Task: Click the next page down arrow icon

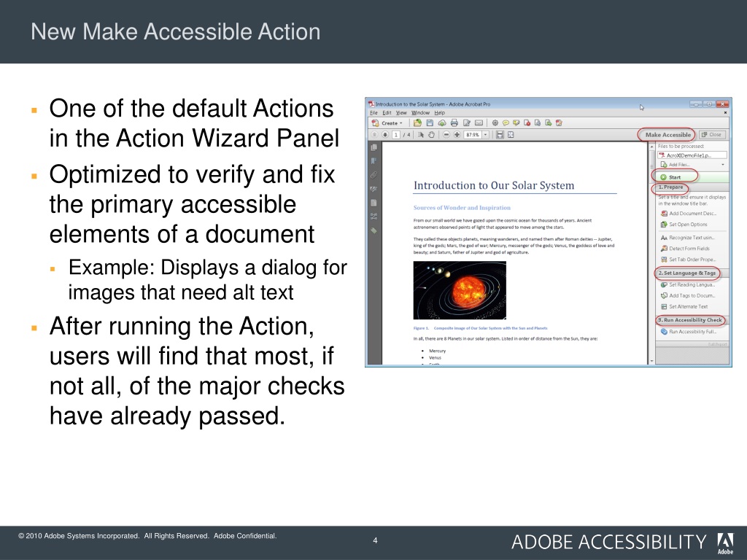Action: [385, 135]
